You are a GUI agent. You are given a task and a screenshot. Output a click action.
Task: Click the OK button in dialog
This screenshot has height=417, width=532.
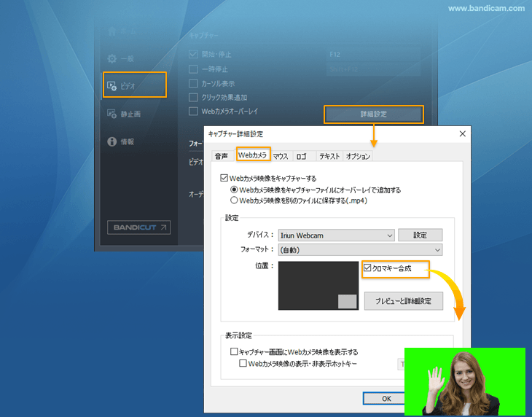click(x=384, y=398)
